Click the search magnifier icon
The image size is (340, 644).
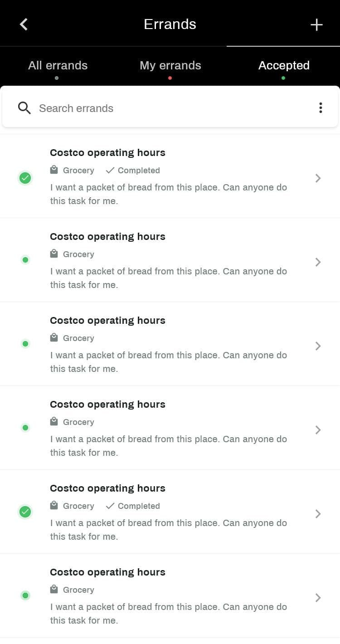[24, 108]
